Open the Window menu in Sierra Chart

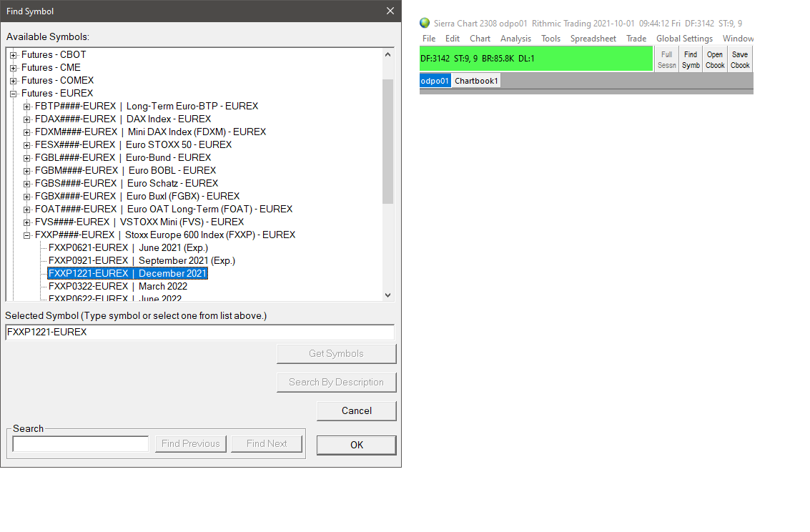[x=738, y=39]
